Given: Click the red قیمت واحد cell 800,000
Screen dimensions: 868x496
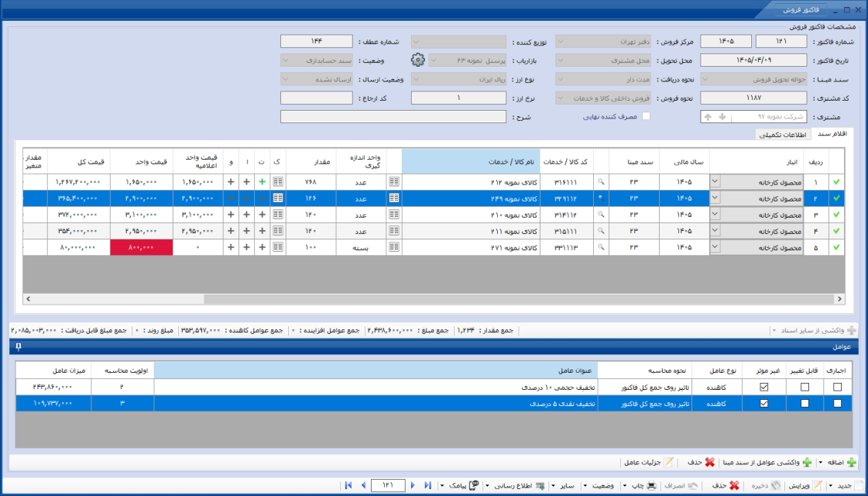Looking at the screenshot, I should [x=142, y=248].
